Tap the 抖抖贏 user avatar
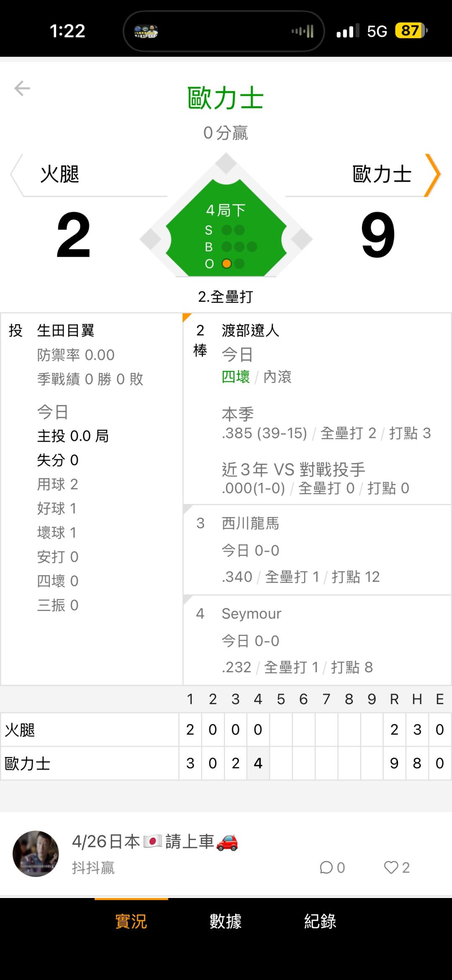Screen dimensions: 452x980 pos(36,854)
